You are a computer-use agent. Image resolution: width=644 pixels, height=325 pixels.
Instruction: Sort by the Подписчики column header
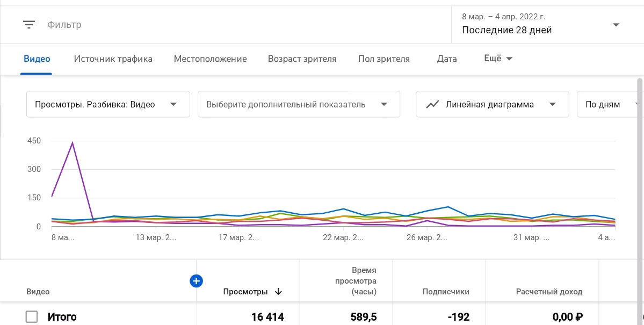pos(446,292)
